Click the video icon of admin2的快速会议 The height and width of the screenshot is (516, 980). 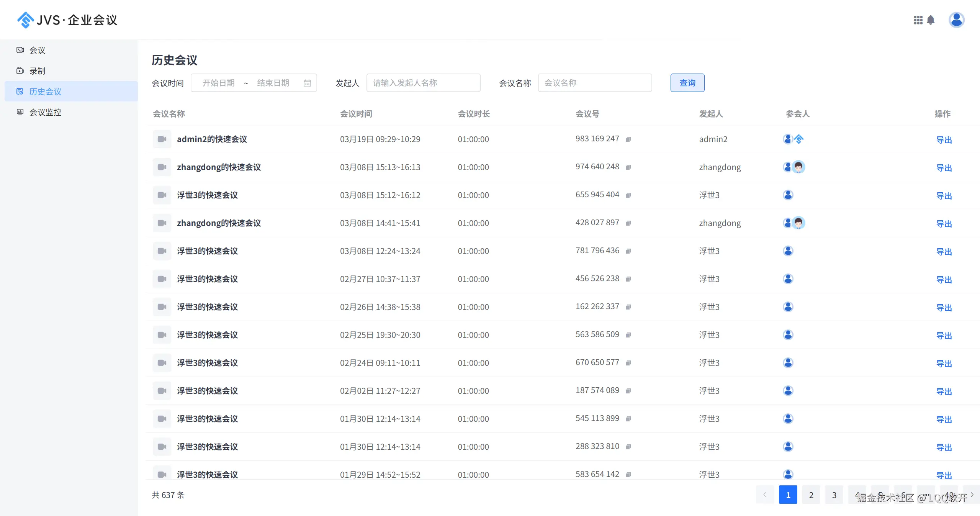click(x=162, y=139)
